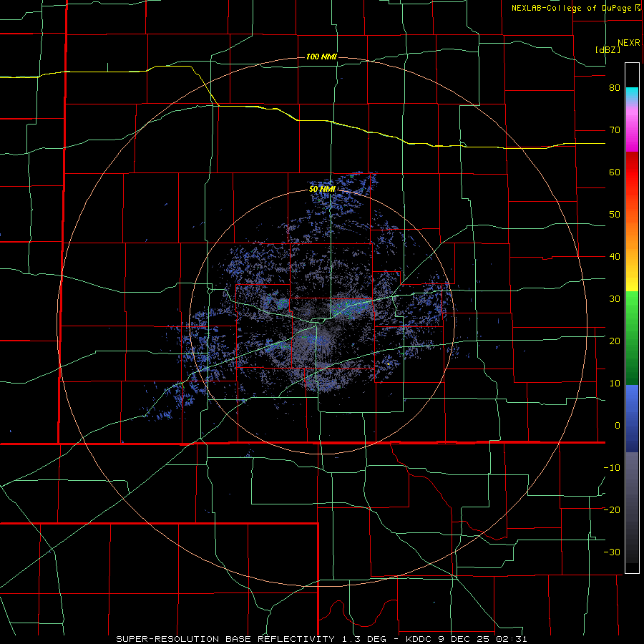Click the NEXR label above the legend
The image size is (644, 644).
pos(629,43)
